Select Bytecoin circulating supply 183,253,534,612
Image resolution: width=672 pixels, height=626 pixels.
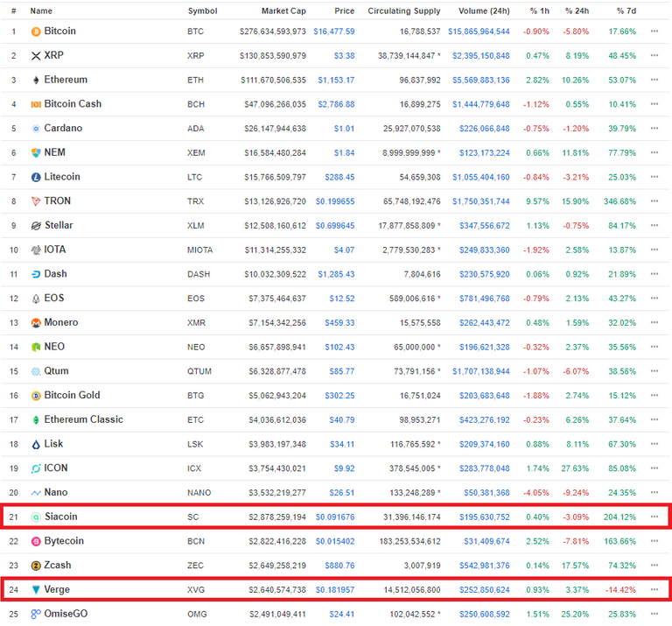pos(409,542)
